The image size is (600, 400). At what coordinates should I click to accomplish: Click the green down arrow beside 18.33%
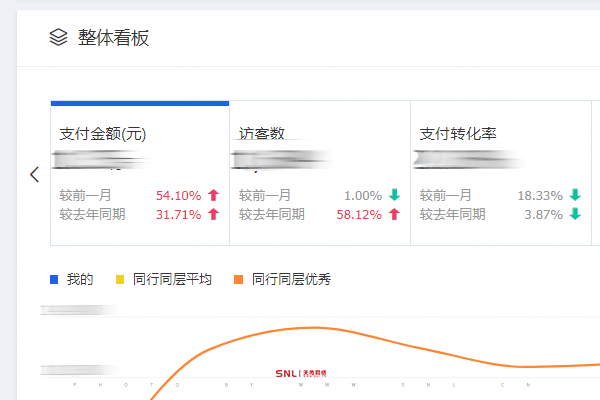pos(574,196)
